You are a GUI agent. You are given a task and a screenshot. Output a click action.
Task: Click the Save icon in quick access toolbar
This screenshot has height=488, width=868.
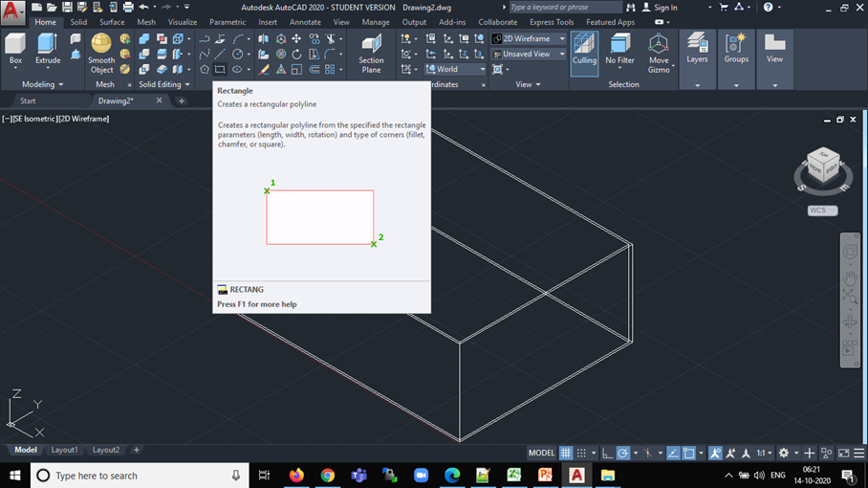tap(67, 8)
